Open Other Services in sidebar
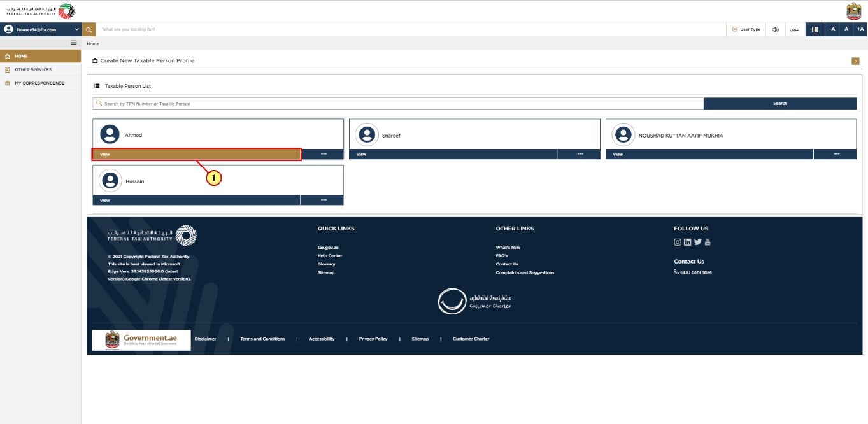The image size is (868, 424). 33,70
